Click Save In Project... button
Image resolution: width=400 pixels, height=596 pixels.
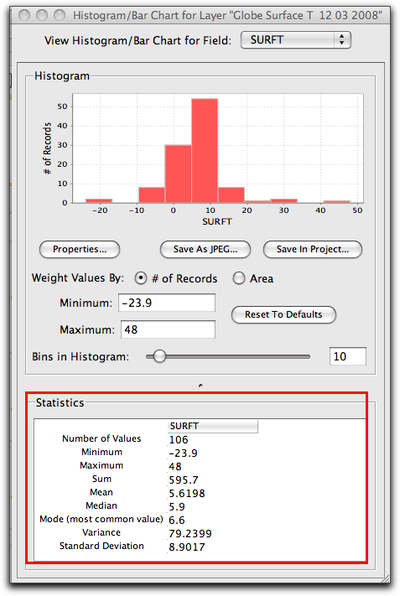[x=313, y=249]
